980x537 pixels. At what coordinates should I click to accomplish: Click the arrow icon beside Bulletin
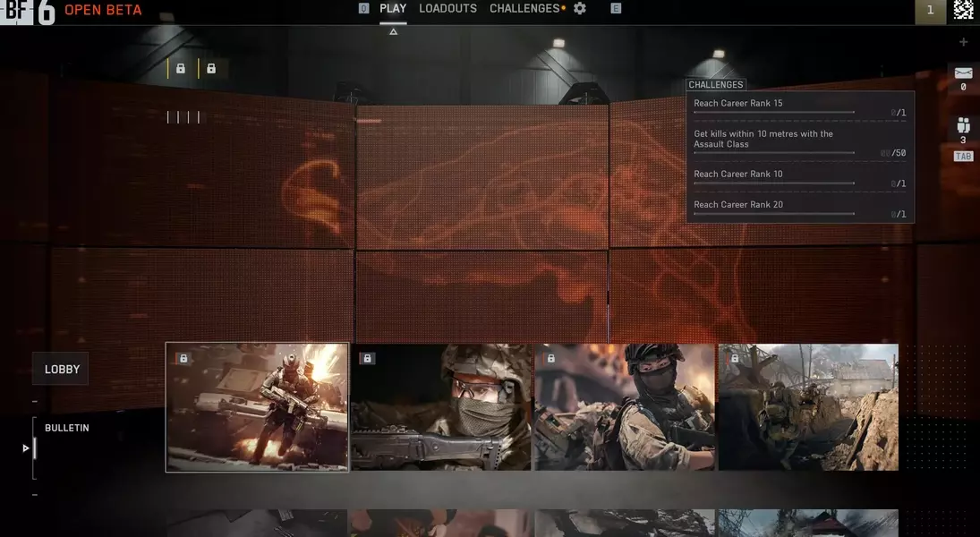coord(26,448)
